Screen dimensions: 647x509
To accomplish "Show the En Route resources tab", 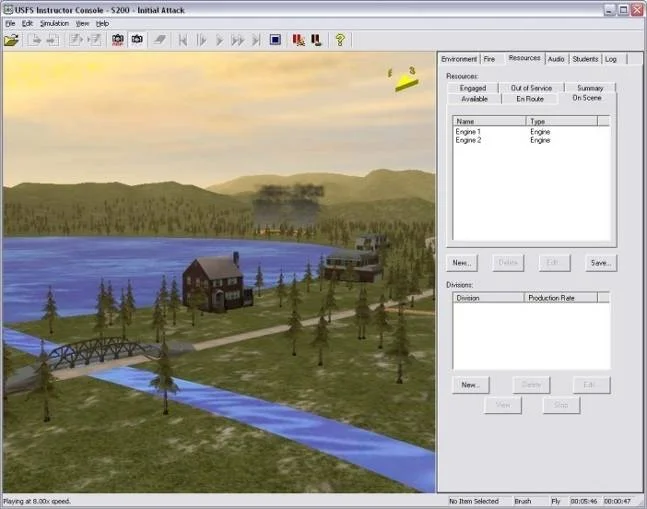I will [530, 99].
